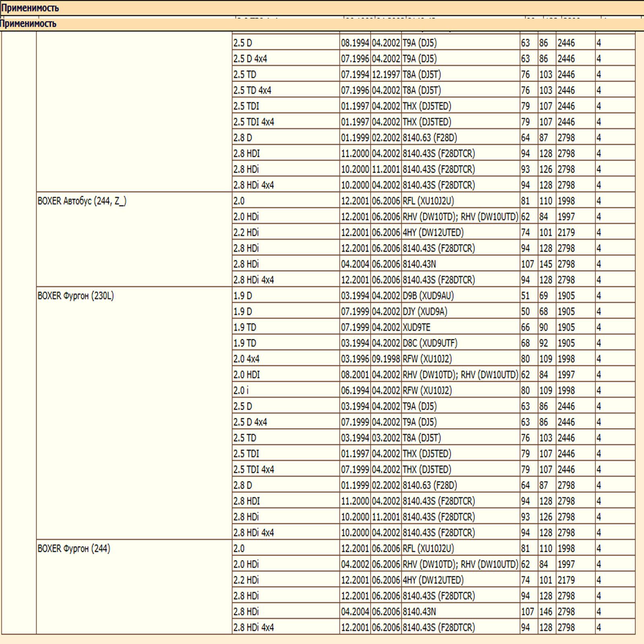Click the '1.9 TD' cell in the XUD9TE row
The image size is (644, 644).
(x=286, y=327)
